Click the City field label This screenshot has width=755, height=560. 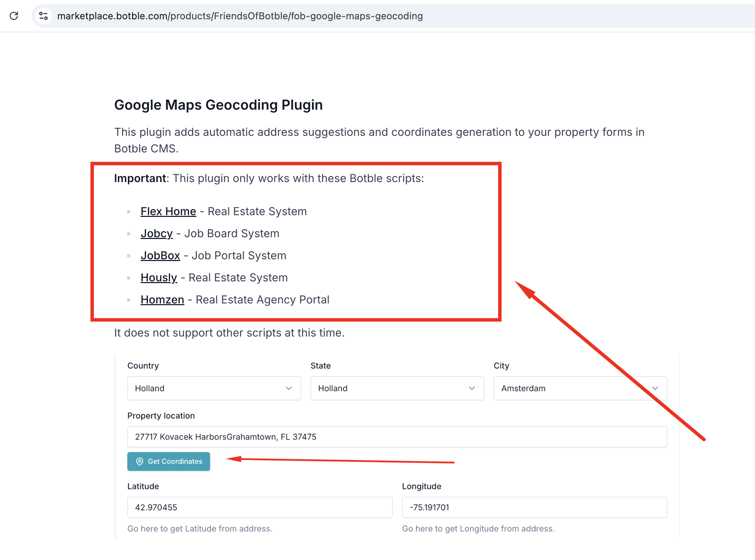pos(501,366)
